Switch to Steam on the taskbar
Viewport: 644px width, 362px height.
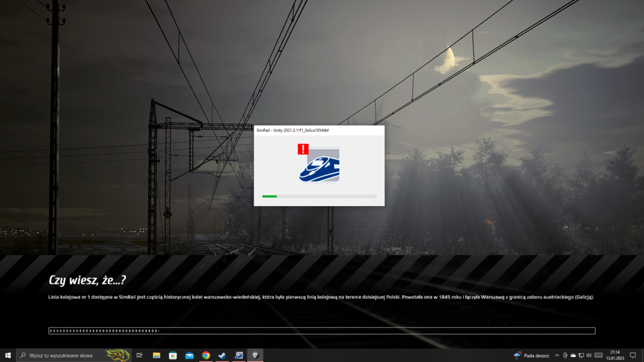tap(222, 356)
